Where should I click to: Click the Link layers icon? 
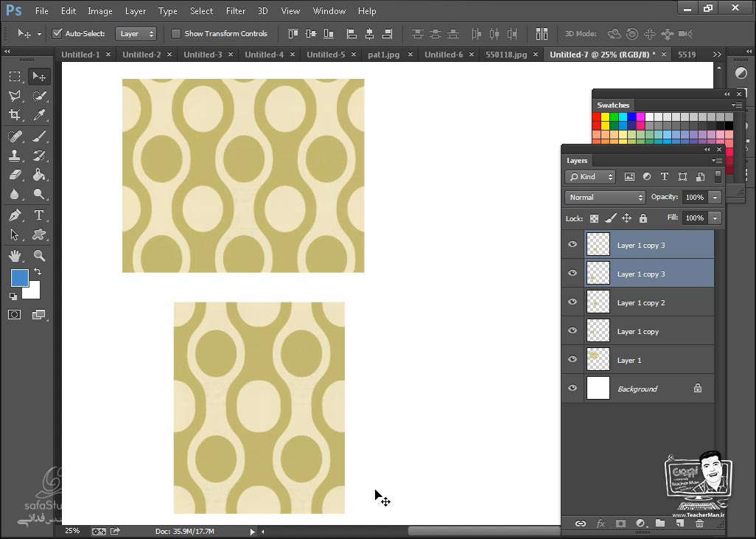(x=581, y=524)
